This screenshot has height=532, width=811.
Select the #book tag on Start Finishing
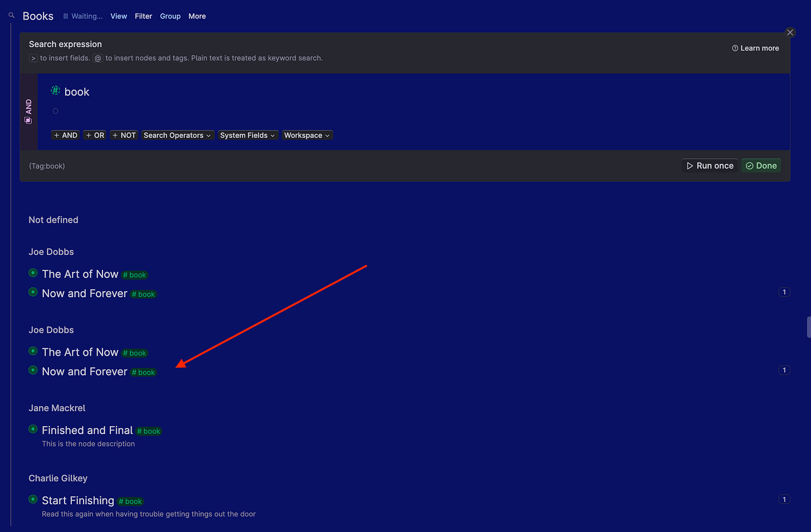[130, 501]
